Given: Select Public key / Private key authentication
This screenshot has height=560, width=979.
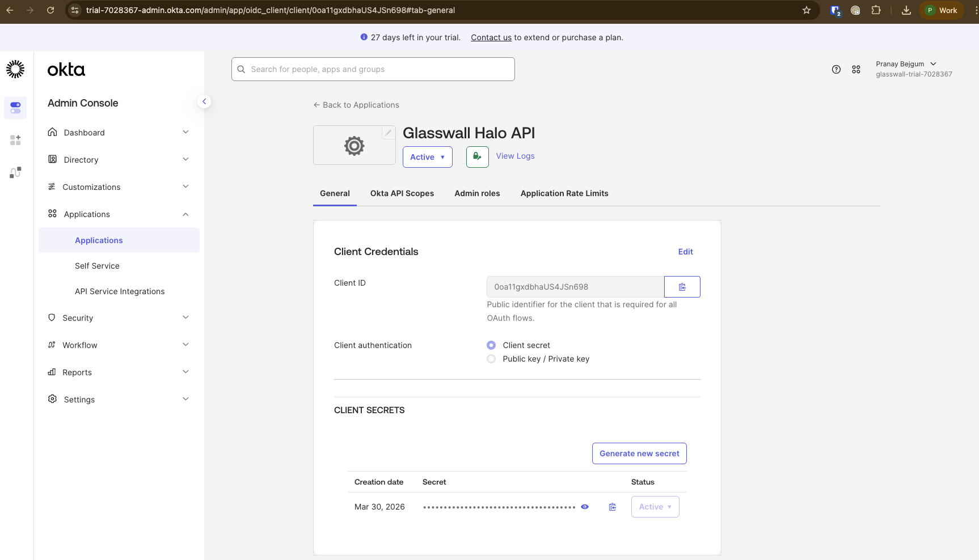Looking at the screenshot, I should tap(491, 359).
